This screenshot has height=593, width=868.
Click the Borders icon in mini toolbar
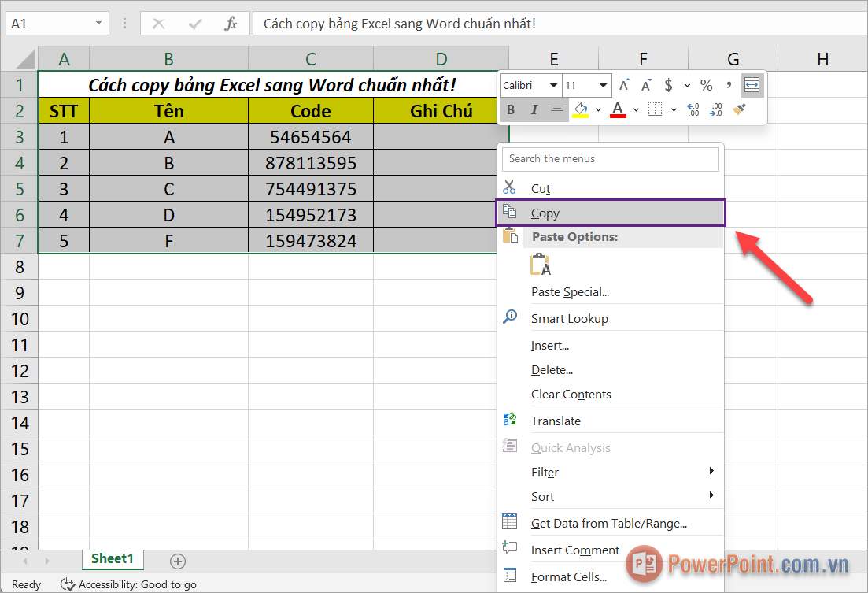click(655, 109)
